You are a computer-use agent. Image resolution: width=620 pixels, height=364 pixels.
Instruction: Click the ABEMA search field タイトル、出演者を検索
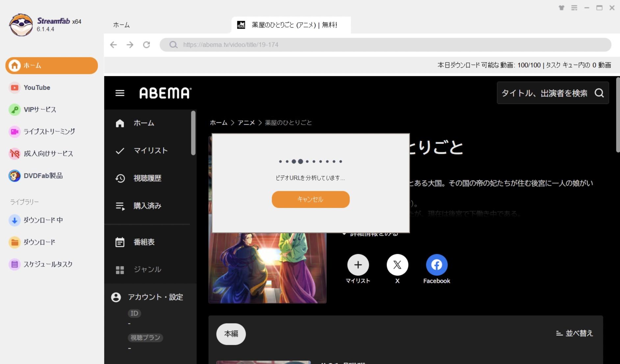[x=544, y=93]
